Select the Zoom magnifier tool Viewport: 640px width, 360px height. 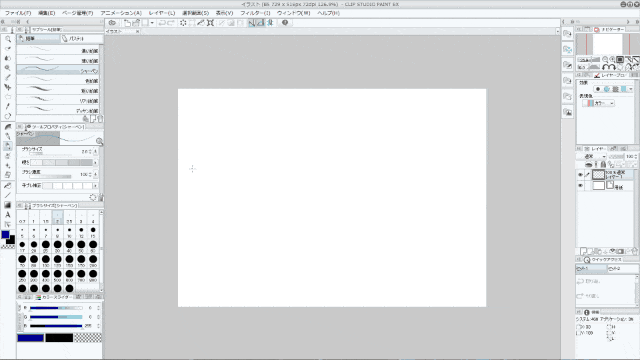coord(8,39)
